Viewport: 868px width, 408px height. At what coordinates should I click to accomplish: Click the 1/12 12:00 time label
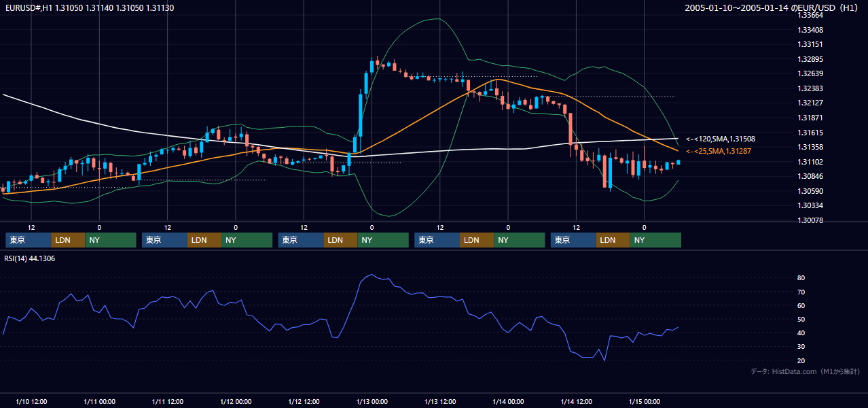[x=304, y=402]
